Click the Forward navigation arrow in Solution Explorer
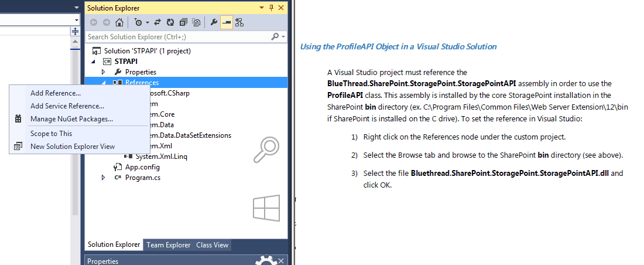The width and height of the screenshot is (644, 265). click(106, 22)
